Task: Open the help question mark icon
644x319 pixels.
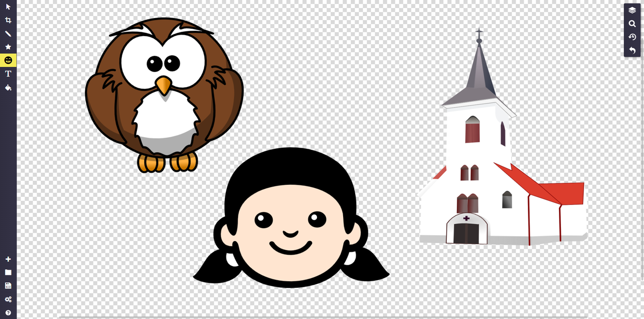Action: (8, 312)
